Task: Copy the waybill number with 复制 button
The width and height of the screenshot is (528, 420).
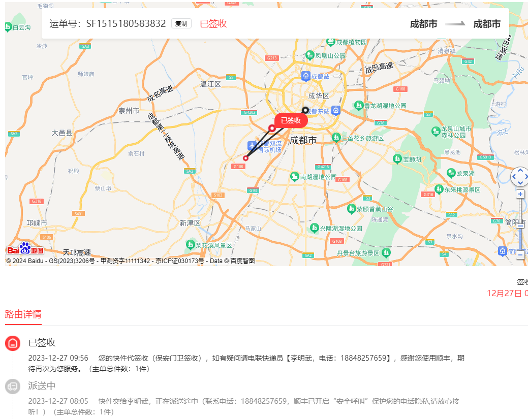Action: (181, 23)
